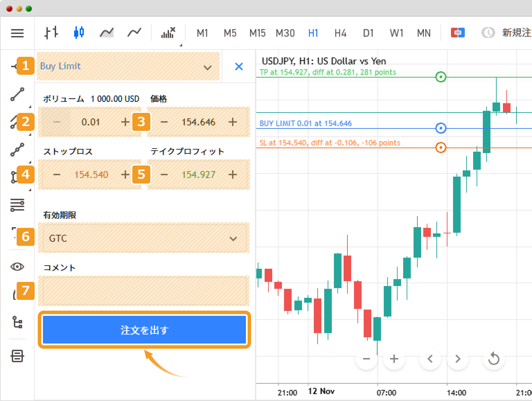
Task: Decrease the take profit 154.927
Action: click(164, 175)
